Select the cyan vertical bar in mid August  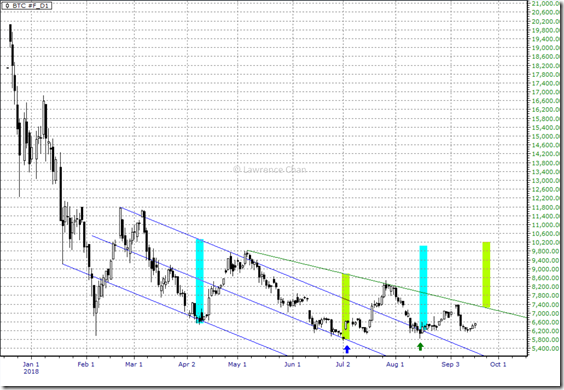pos(423,289)
